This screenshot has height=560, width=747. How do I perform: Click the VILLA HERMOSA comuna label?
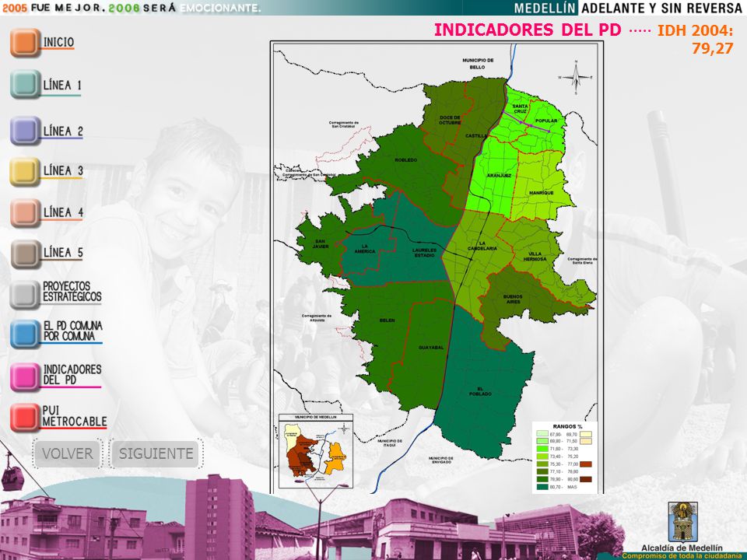pos(535,257)
